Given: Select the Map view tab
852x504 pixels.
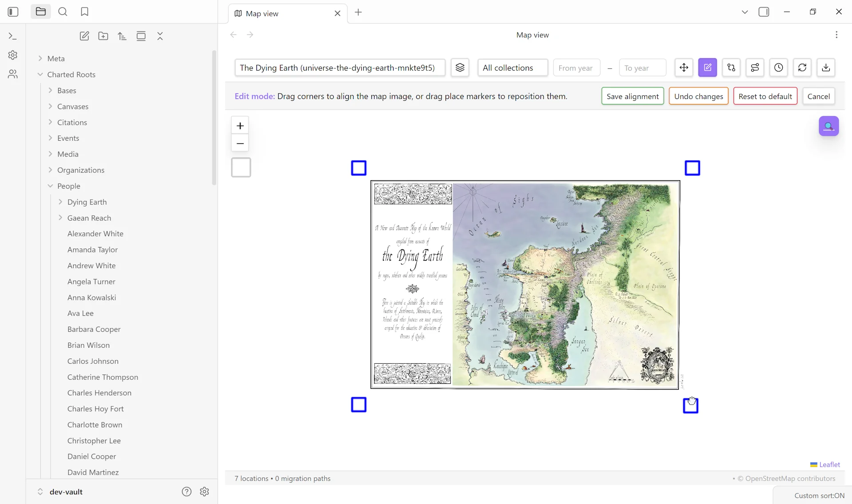Looking at the screenshot, I should tap(288, 14).
